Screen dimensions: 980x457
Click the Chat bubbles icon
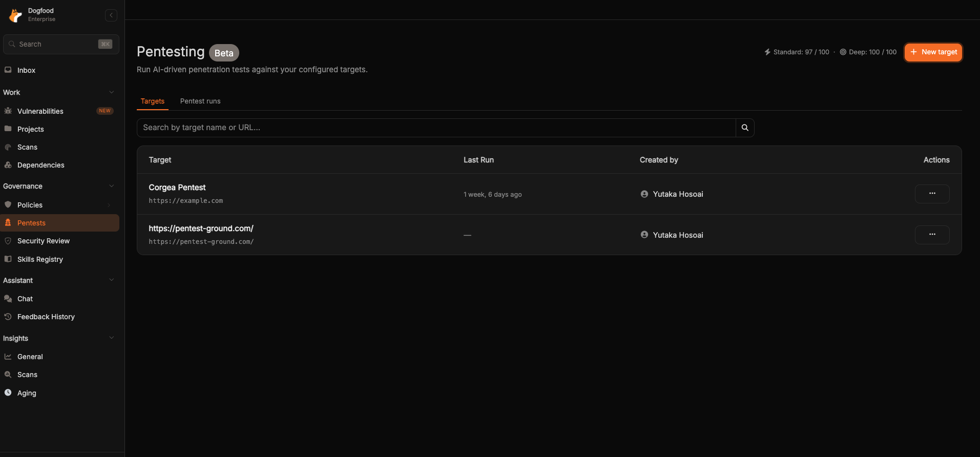tap(8, 299)
